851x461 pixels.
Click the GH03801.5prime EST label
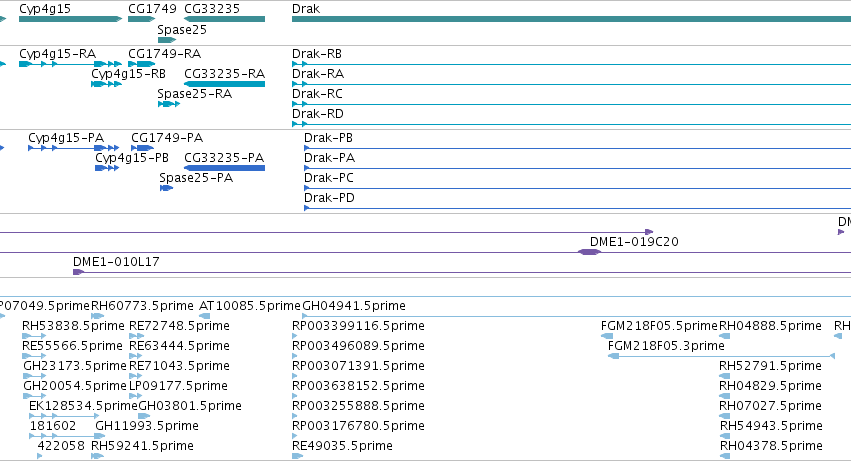click(x=190, y=407)
